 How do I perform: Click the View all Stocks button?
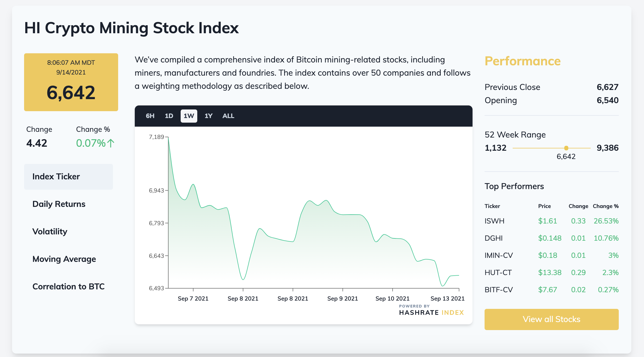tap(551, 319)
